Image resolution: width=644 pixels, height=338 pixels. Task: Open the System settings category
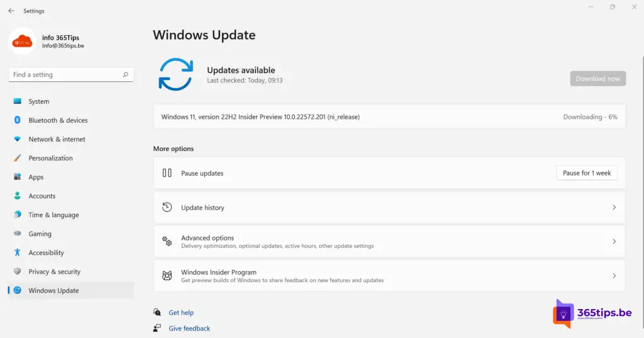point(38,101)
